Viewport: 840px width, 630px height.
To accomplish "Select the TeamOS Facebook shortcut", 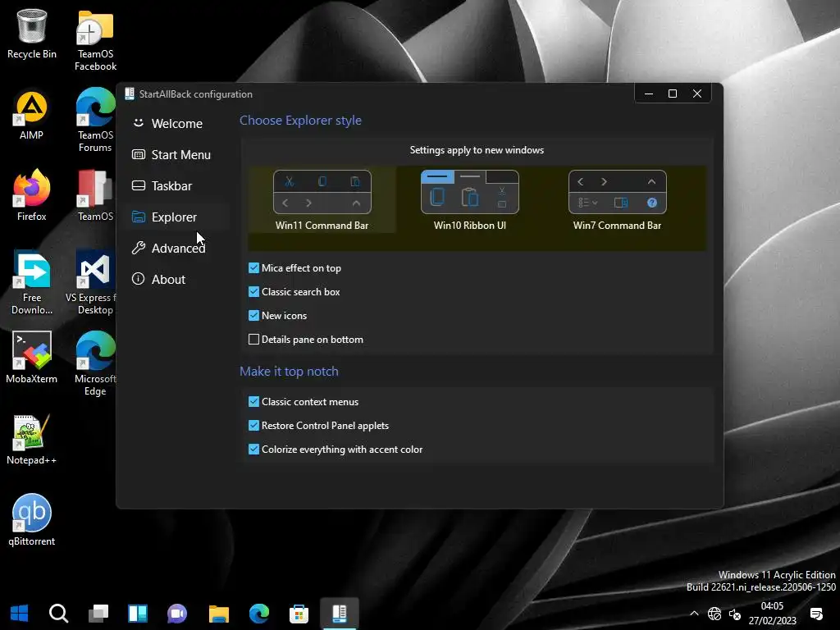I will pyautogui.click(x=95, y=41).
